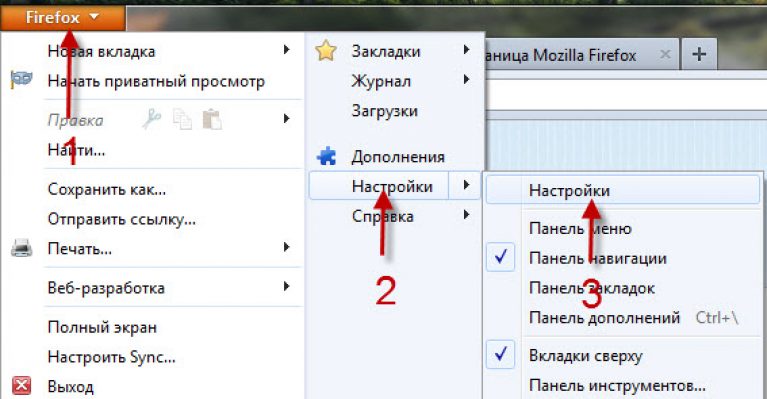
Task: Expand submenu arrow next to Закладки
Action: tap(467, 50)
